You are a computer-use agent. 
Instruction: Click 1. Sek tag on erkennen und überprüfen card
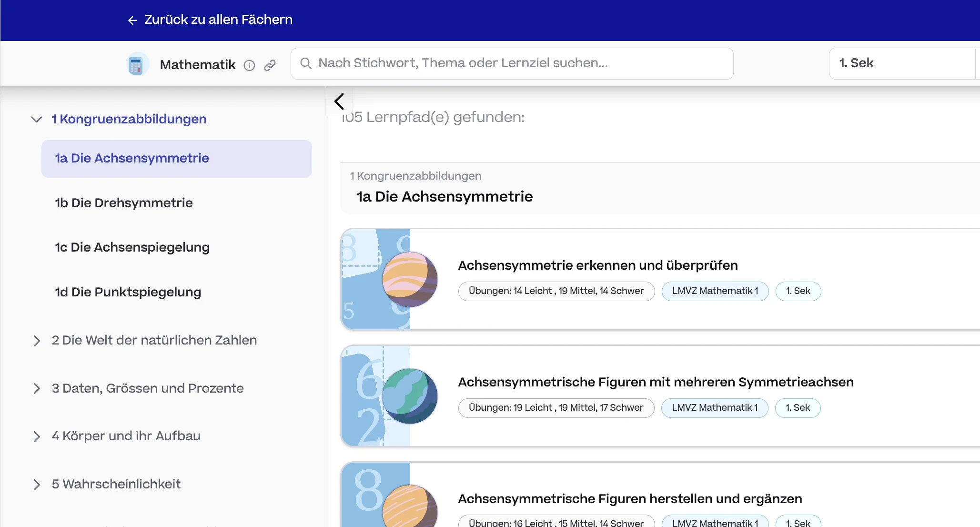798,291
